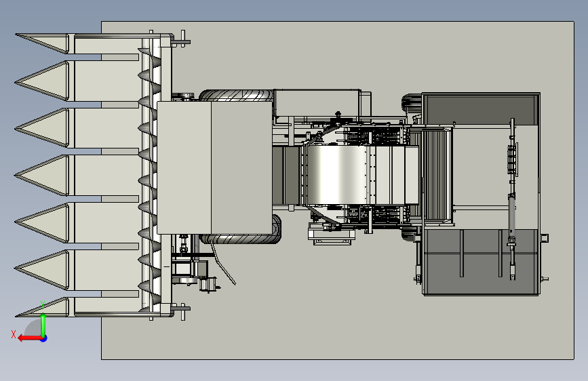The image size is (588, 381).
Task: Click the red X axis arrow on the triad
Action: pos(29,338)
